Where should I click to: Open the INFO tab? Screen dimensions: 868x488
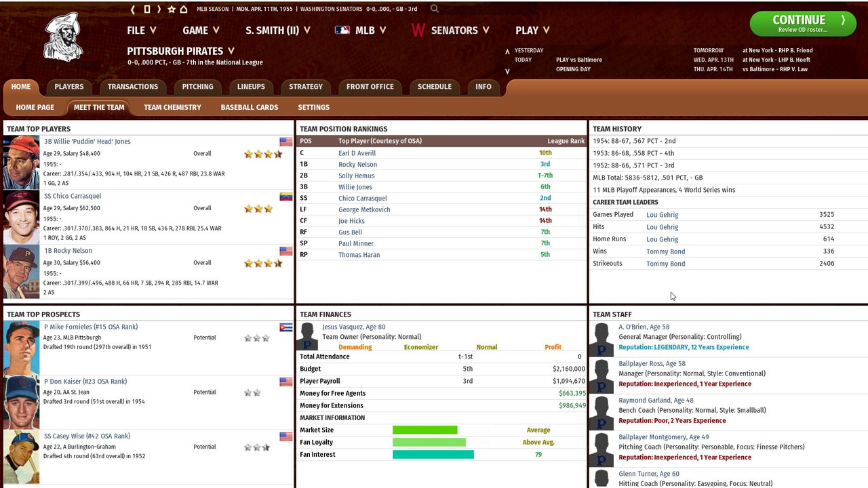point(484,87)
